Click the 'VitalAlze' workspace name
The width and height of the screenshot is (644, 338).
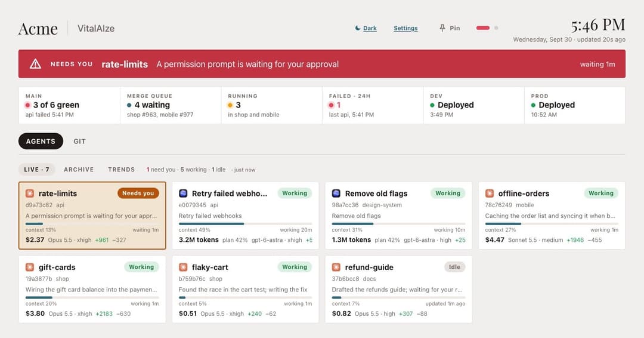pyautogui.click(x=96, y=29)
